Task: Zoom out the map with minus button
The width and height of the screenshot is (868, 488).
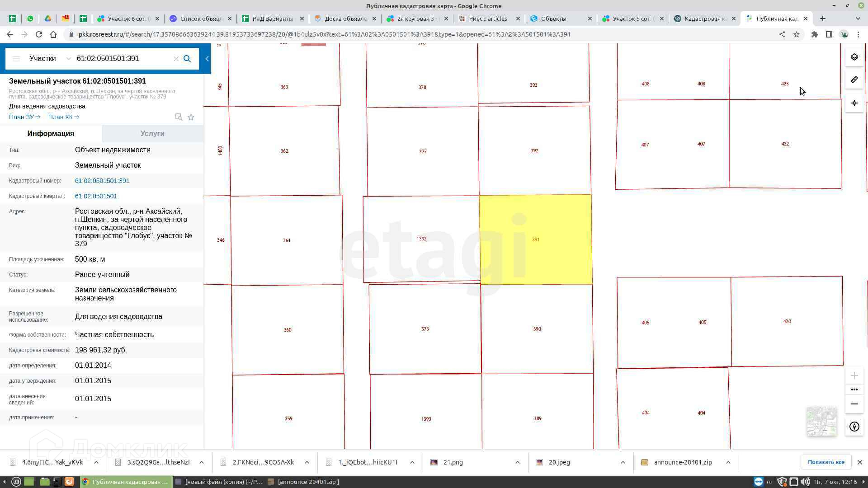Action: (854, 404)
